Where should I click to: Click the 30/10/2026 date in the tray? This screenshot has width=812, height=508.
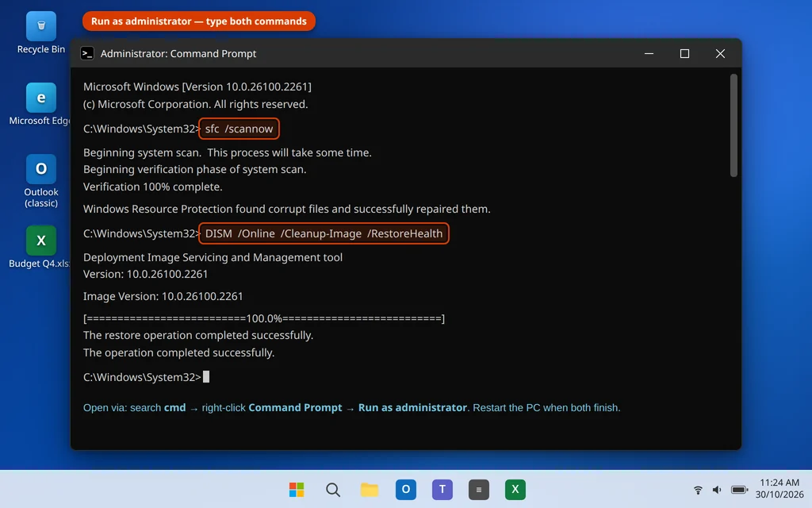click(x=779, y=495)
